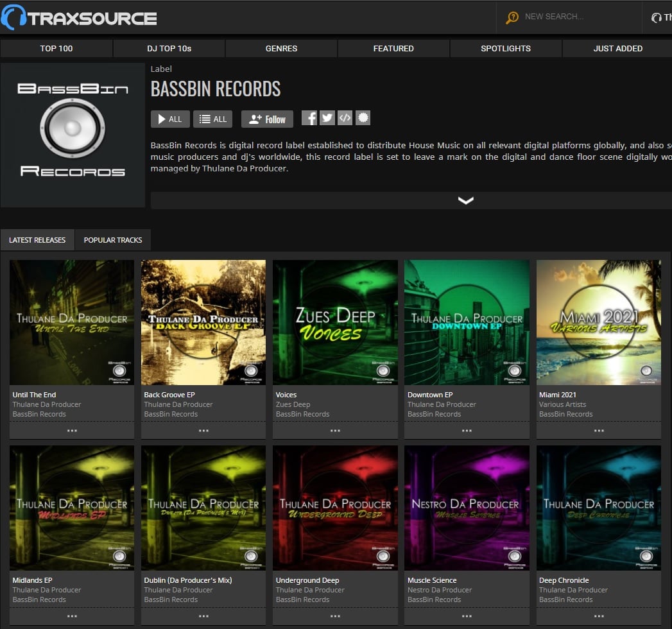Click BassBin Records link under Deep Chronicle
This screenshot has height=629, width=672.
[565, 600]
